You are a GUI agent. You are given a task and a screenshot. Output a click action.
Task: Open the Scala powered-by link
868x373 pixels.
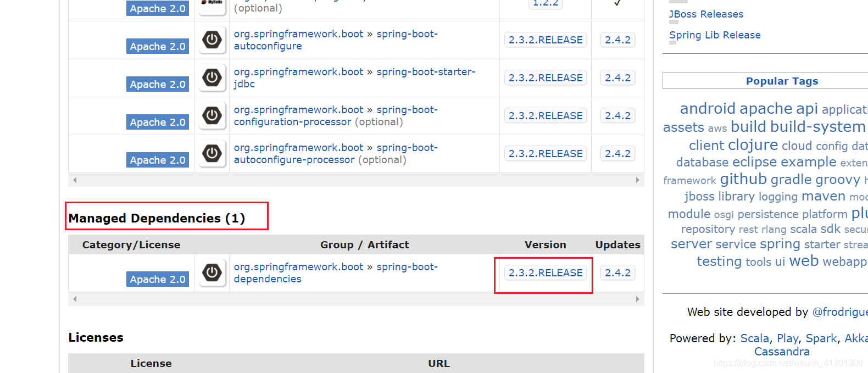tap(754, 338)
